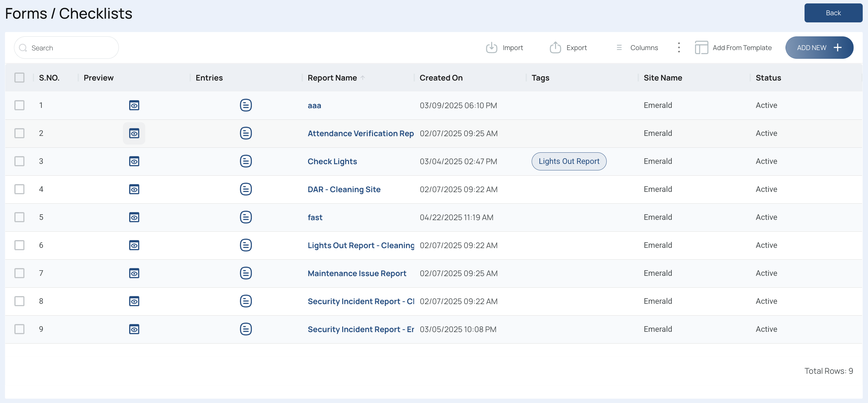Open preview for the aaa report

[x=134, y=105]
